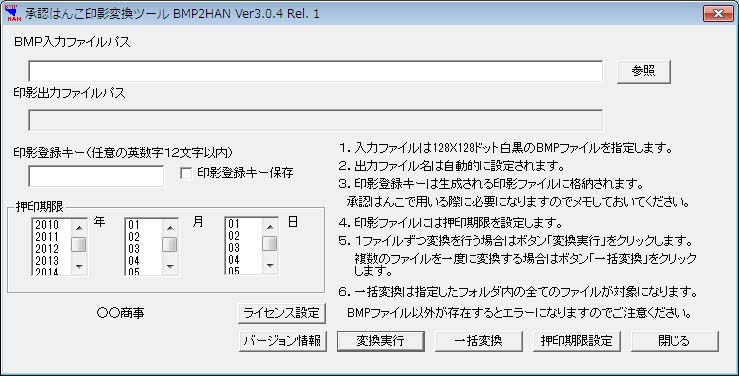The height and width of the screenshot is (376, 739).
Task: Click the 一括変換 batch convert button
Action: pyautogui.click(x=478, y=341)
